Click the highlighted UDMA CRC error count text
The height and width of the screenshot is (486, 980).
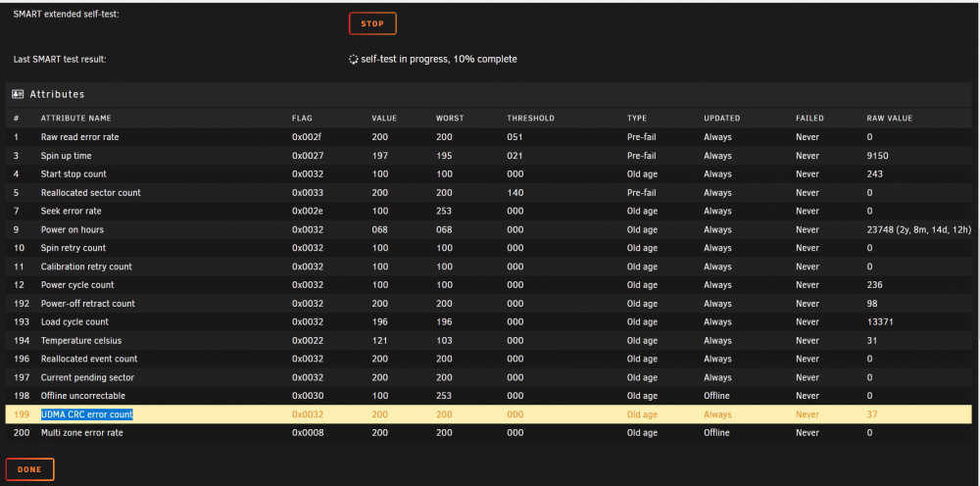(87, 414)
